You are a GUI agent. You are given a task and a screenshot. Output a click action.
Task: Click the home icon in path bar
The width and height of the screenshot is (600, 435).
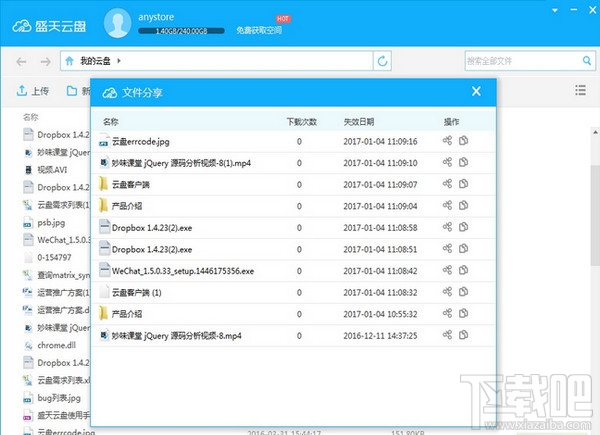[69, 61]
